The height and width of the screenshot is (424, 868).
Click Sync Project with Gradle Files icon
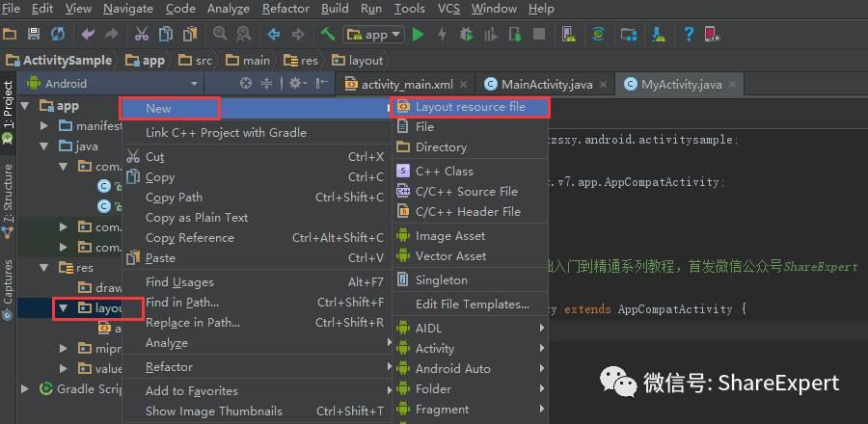(598, 35)
